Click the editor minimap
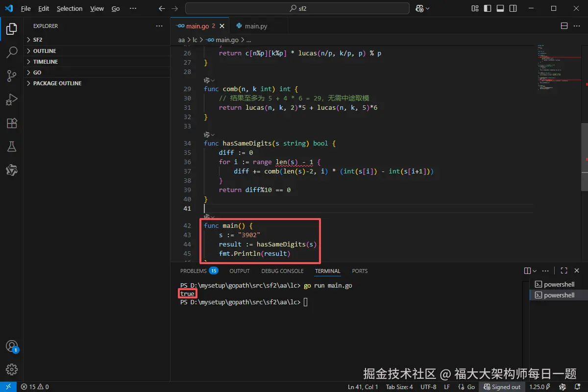The image size is (588, 392). [559, 69]
